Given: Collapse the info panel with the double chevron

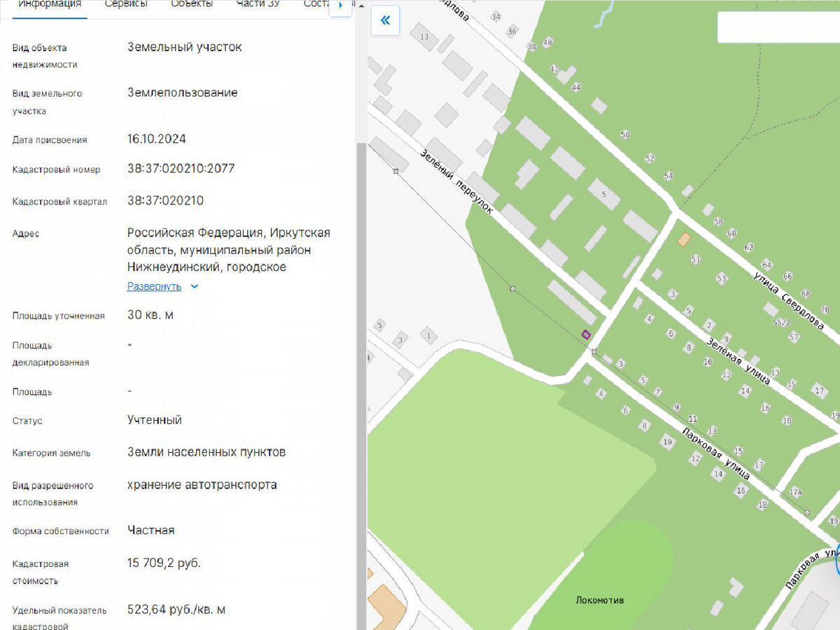Looking at the screenshot, I should coord(385,20).
